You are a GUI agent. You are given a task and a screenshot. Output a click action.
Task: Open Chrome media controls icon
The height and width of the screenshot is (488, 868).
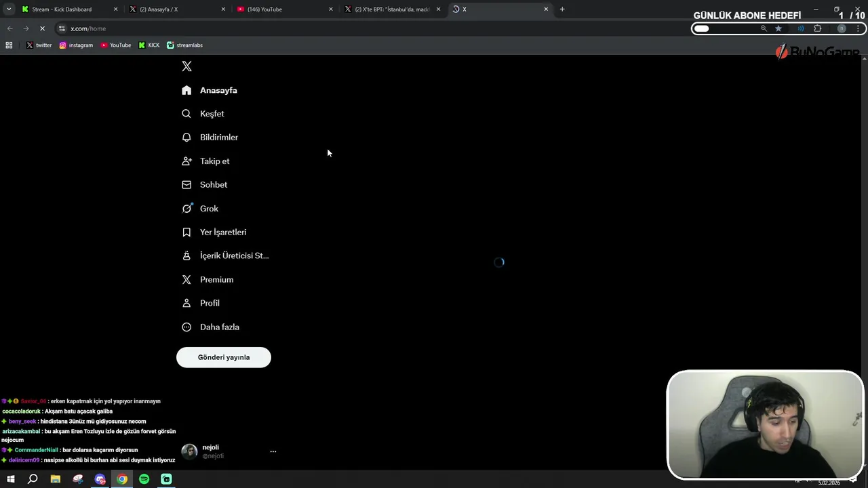pyautogui.click(x=801, y=28)
